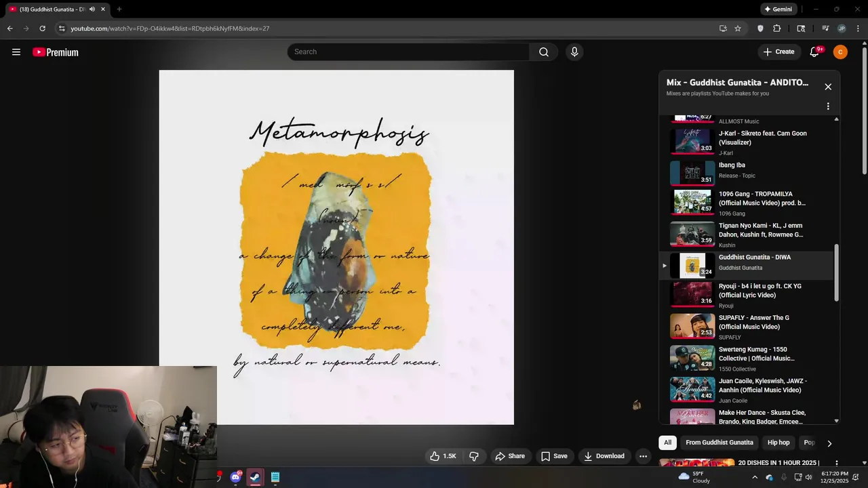The width and height of the screenshot is (868, 488).
Task: Open the 1096 Gang TROPAMILYA thumbnail
Action: (x=692, y=202)
